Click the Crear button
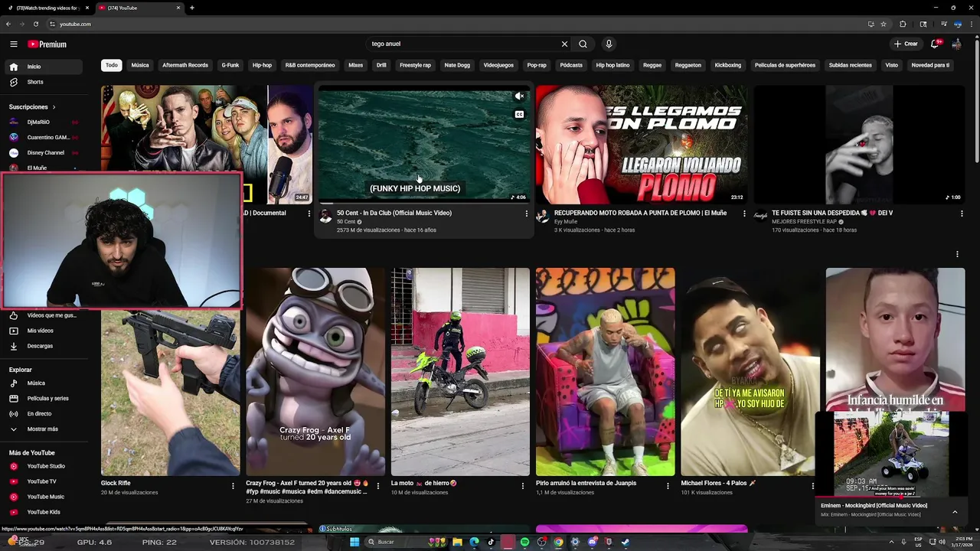The width and height of the screenshot is (980, 551). click(x=906, y=44)
